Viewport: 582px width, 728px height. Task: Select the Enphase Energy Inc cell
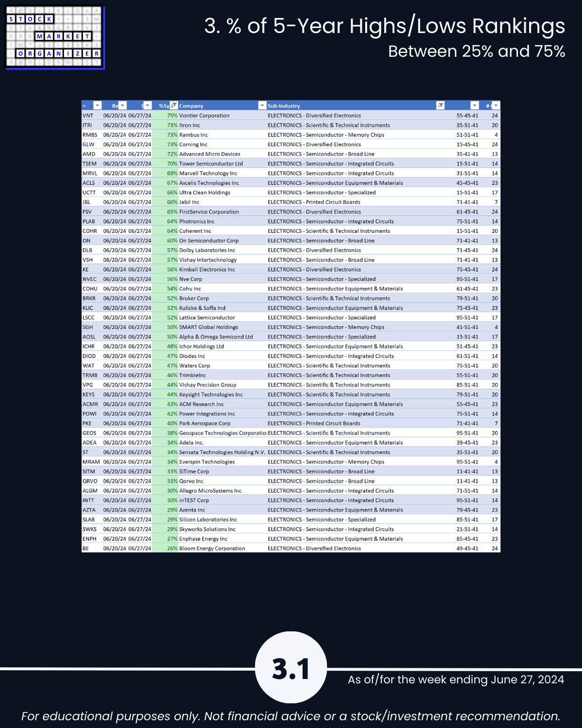pyautogui.click(x=203, y=539)
